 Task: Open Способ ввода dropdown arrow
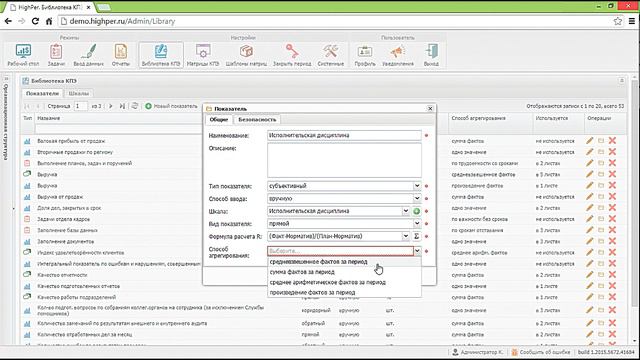(x=417, y=198)
